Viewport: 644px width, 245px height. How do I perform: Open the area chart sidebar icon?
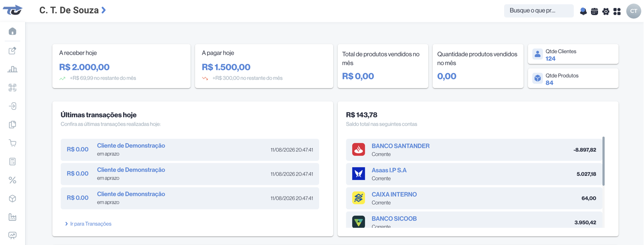point(12,217)
